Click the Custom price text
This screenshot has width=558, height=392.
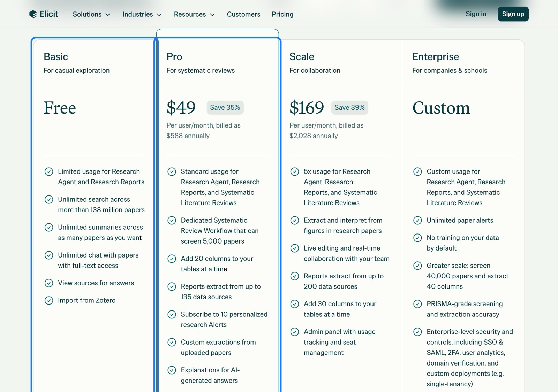(441, 108)
